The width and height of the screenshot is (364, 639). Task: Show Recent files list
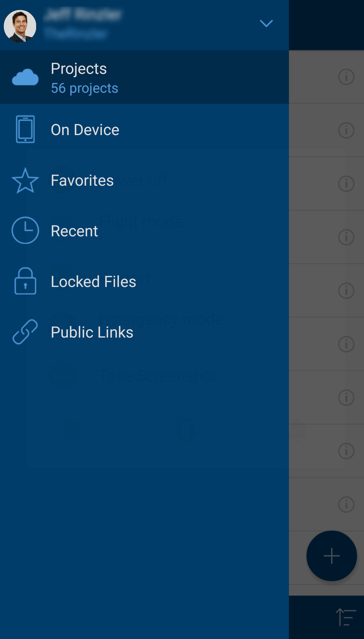(x=74, y=231)
